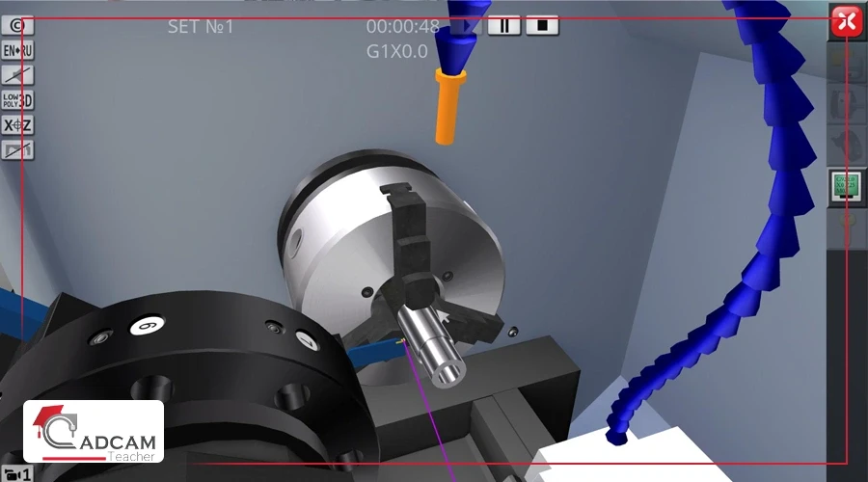
Task: Click the dimmed workpiece icon below the program monitor
Action: [x=846, y=228]
